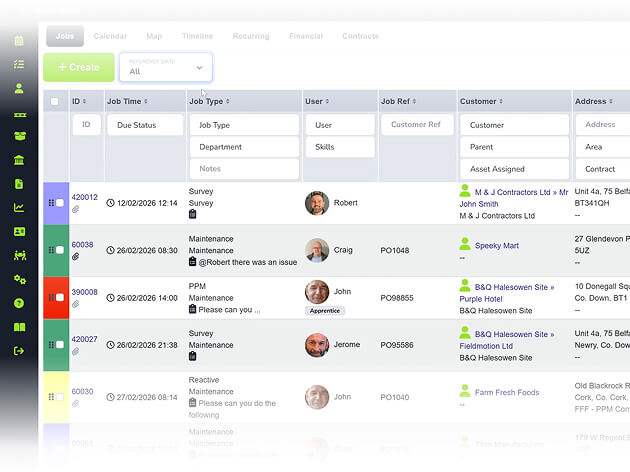This screenshot has width=630, height=472.
Task: Click attachment paperclip for job 60038
Action: pos(76,257)
